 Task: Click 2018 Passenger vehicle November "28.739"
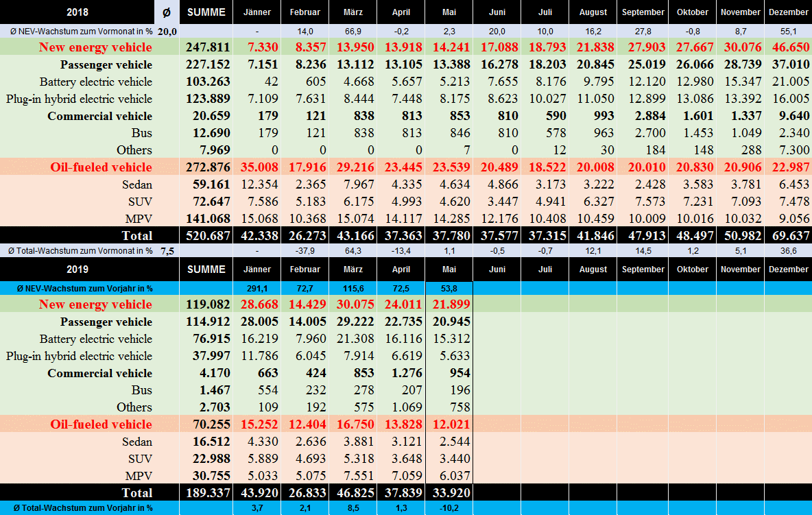742,64
